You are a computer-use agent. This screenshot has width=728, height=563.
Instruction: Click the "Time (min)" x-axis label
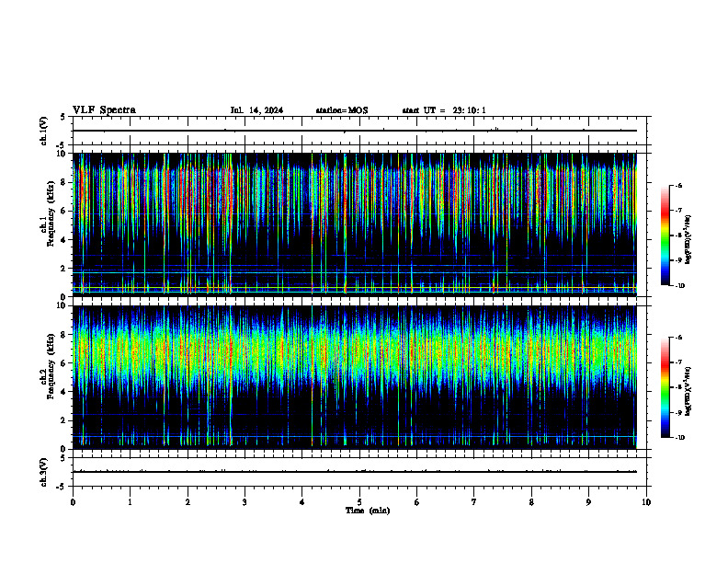(x=368, y=511)
